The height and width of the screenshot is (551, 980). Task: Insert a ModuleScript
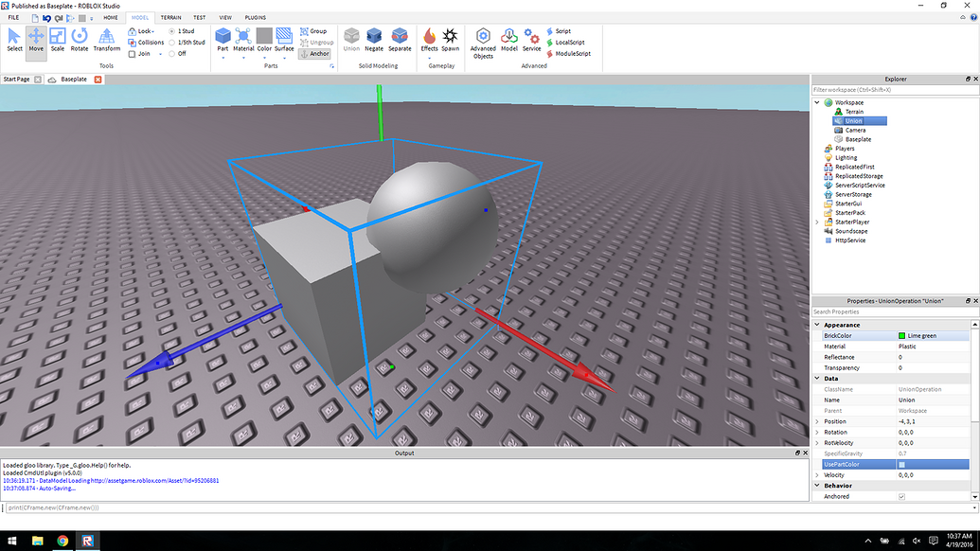tap(569, 54)
